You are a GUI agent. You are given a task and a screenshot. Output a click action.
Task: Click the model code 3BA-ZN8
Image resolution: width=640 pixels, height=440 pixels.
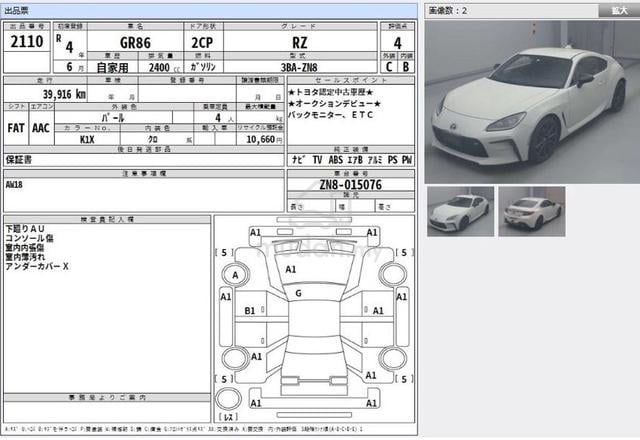(x=299, y=67)
